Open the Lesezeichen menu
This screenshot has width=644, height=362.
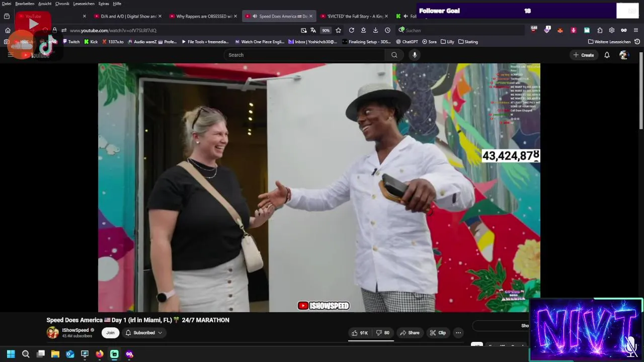(x=84, y=4)
